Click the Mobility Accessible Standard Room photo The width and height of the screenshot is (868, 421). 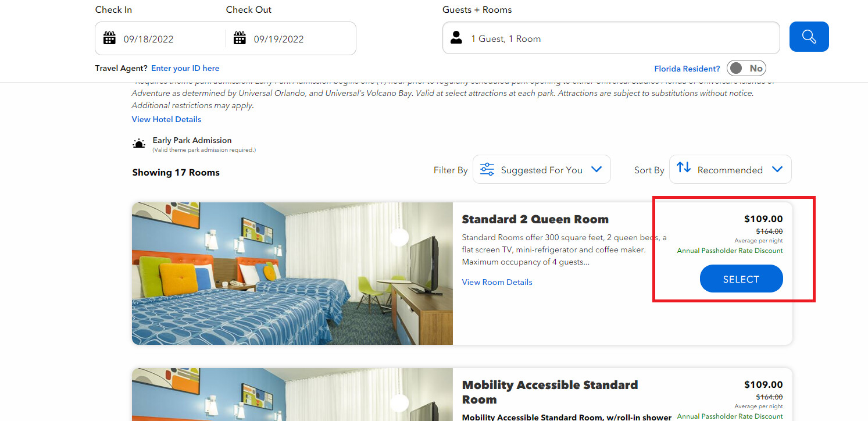click(292, 394)
